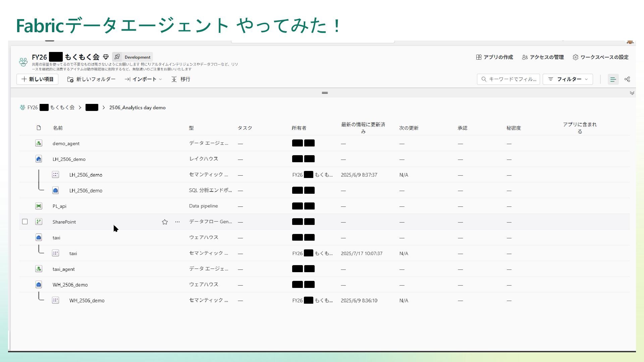Open PL_api item name
644x362 pixels.
click(59, 206)
